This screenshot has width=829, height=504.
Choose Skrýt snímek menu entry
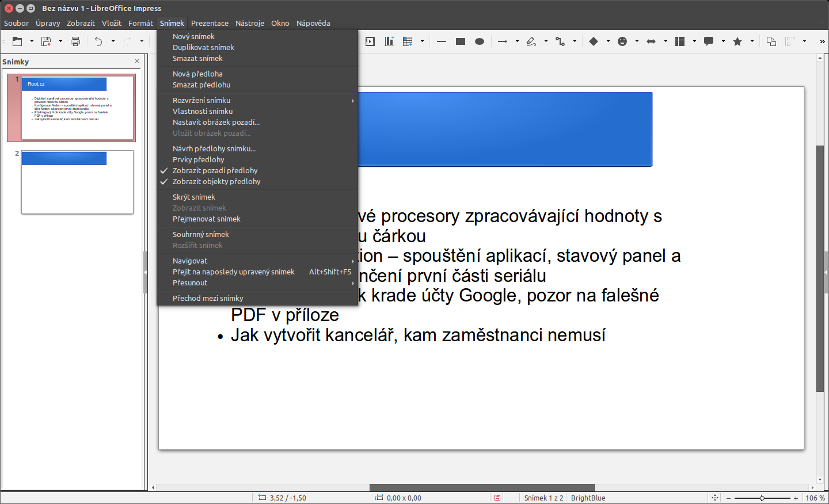point(257,197)
